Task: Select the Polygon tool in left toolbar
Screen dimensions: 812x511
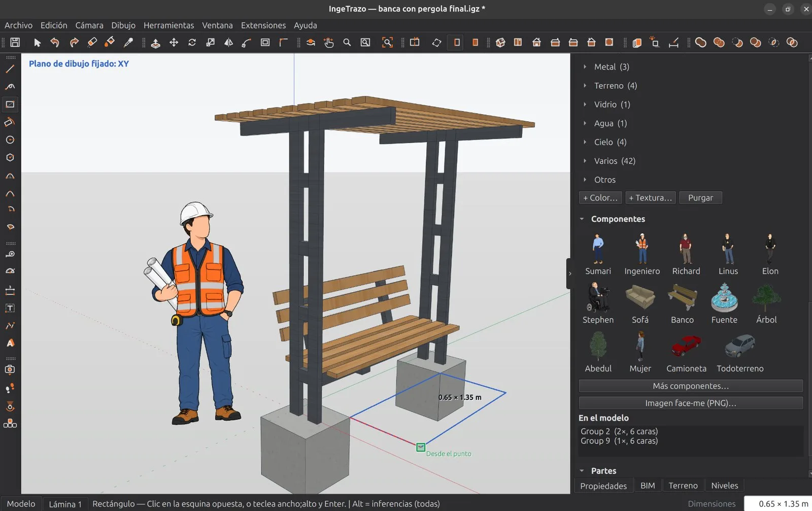Action: (x=10, y=158)
